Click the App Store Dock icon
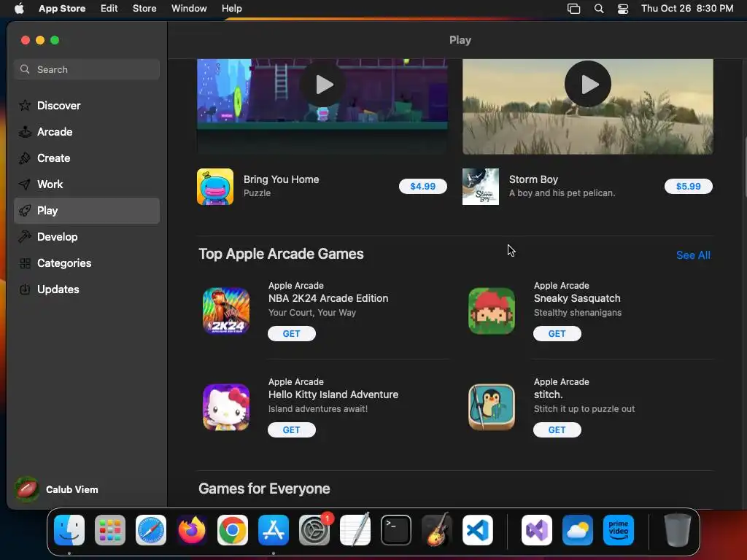This screenshot has height=560, width=747. 274,530
